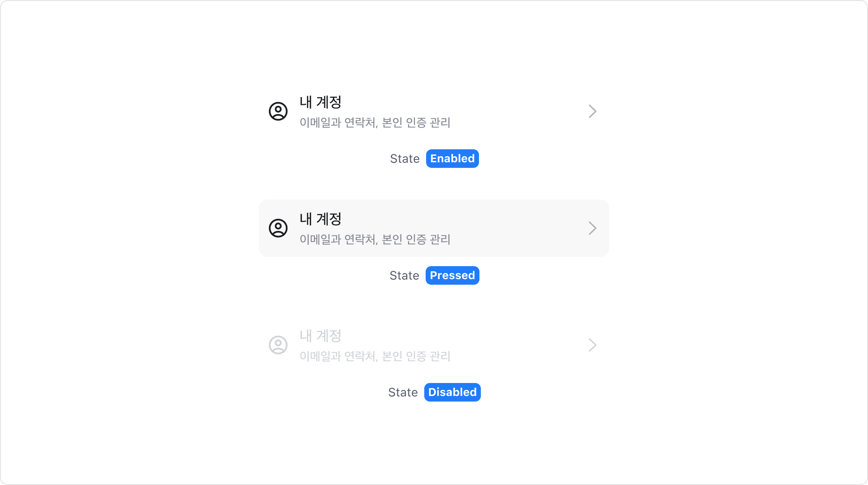Click the profile icon in the enabled row
Screen dimensions: 868x485
click(278, 111)
